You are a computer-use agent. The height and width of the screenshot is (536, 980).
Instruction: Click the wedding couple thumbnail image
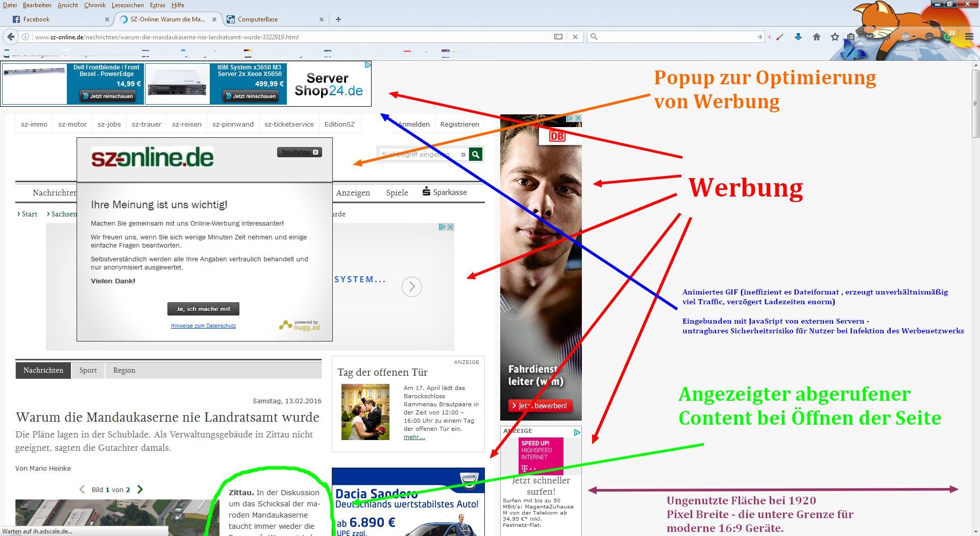[365, 412]
